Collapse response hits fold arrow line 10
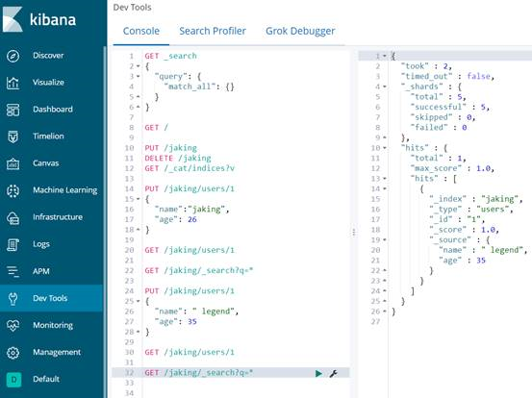532x398 pixels. pos(385,148)
